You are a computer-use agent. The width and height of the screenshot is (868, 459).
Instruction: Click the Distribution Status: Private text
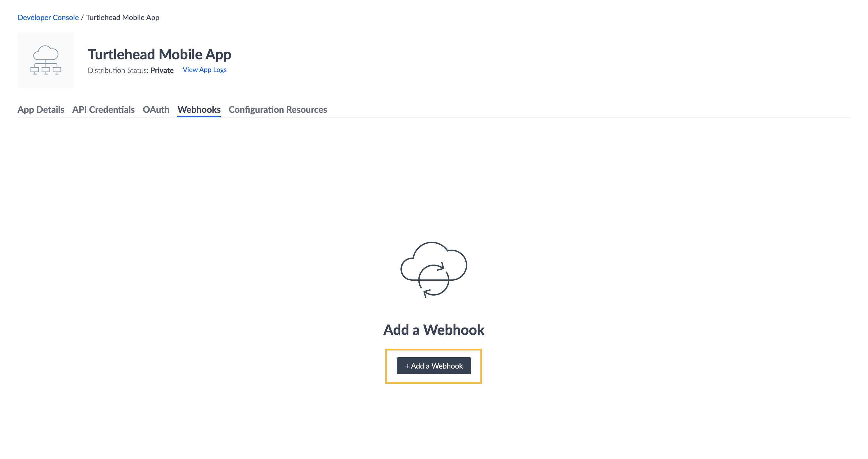(x=131, y=70)
